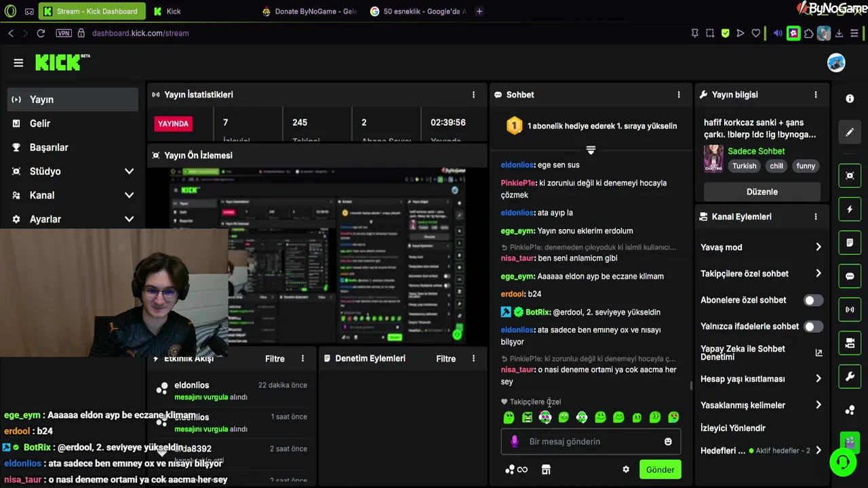Click the Sadece Sohbet category label
868x488 pixels.
tap(756, 151)
